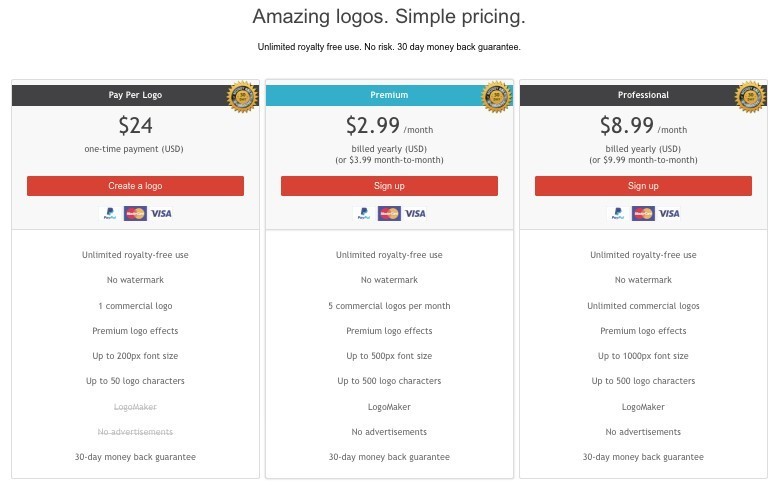Viewport: 784px width, 492px height.
Task: Click VISA icon in Premium plan
Action: [415, 214]
